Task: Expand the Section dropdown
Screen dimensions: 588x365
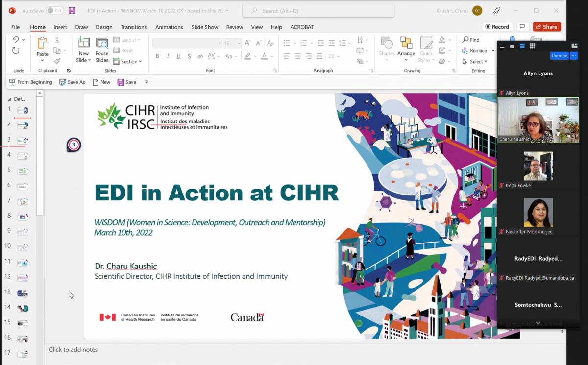Action: (127, 62)
